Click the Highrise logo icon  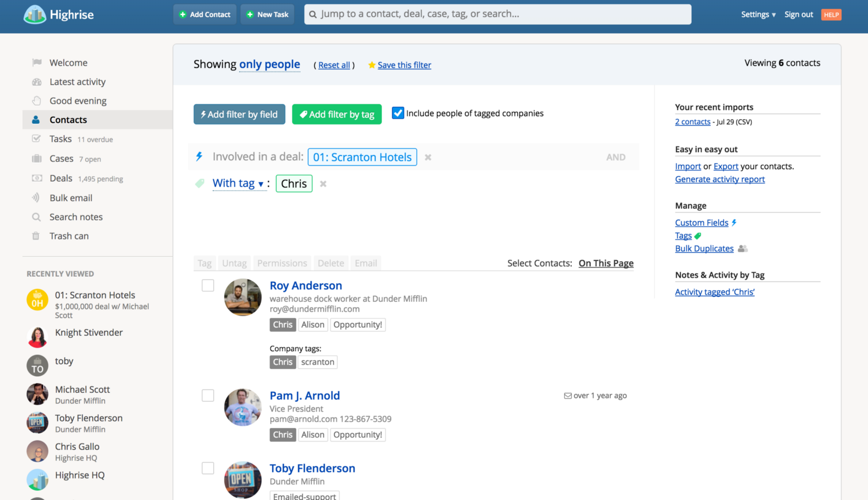[x=35, y=15]
